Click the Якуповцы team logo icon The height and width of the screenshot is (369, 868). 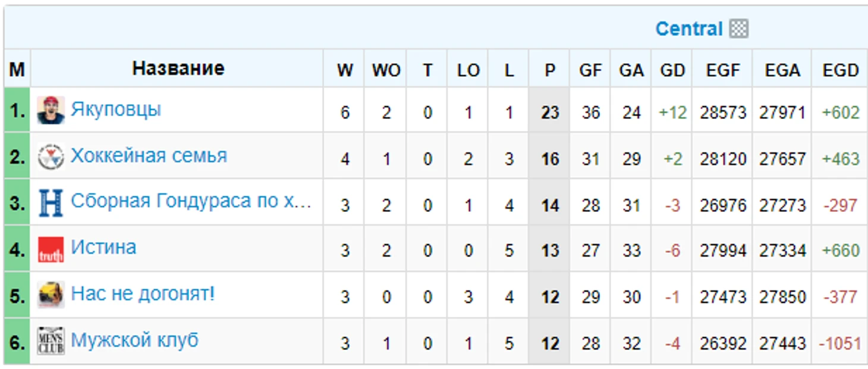pos(51,111)
